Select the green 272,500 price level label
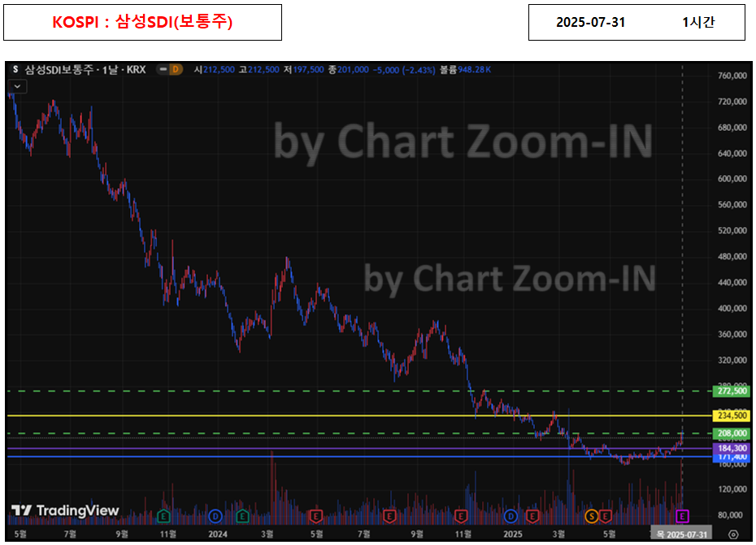Viewport: 756px width, 545px height. point(732,391)
